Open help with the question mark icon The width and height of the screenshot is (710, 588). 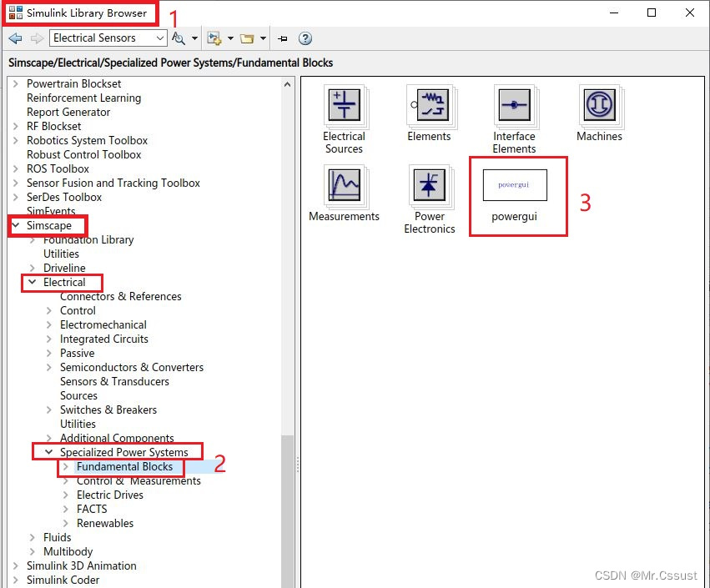[x=305, y=38]
